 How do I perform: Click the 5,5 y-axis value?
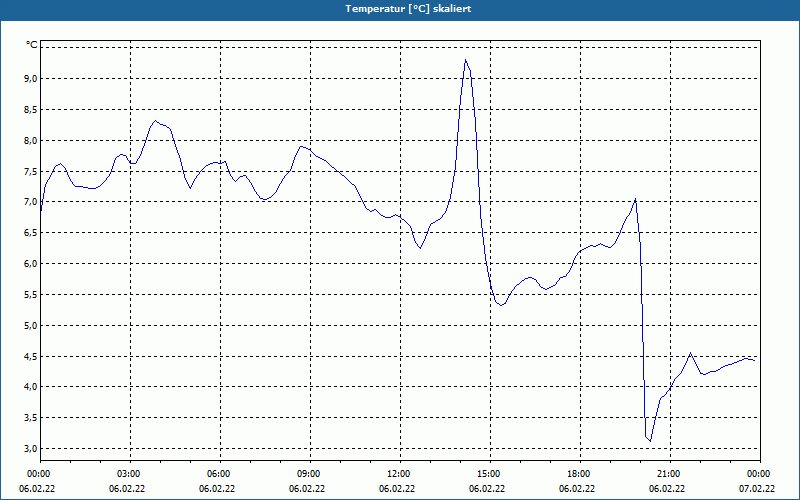pos(31,294)
